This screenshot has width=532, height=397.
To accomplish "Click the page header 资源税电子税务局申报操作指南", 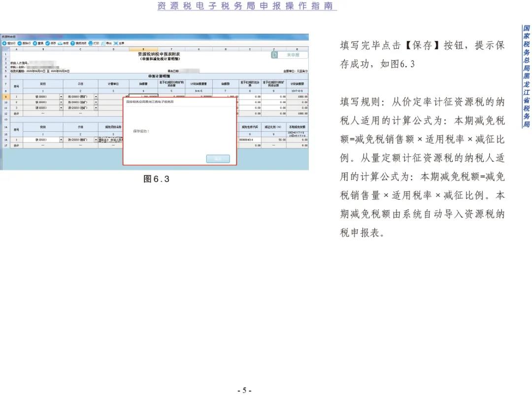I will (x=247, y=6).
